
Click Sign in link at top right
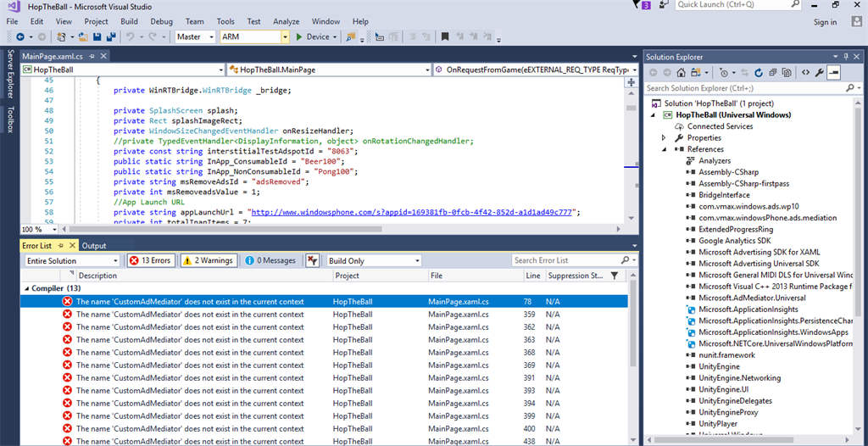(825, 22)
